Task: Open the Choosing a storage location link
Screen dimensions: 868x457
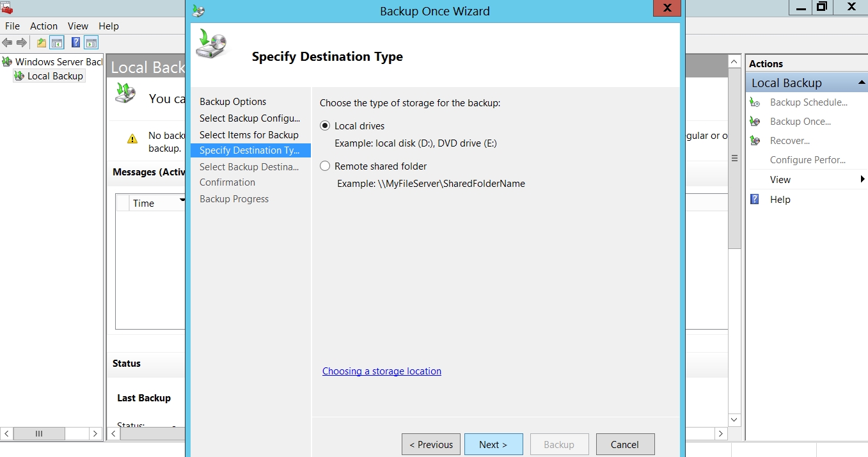Action: (x=381, y=371)
